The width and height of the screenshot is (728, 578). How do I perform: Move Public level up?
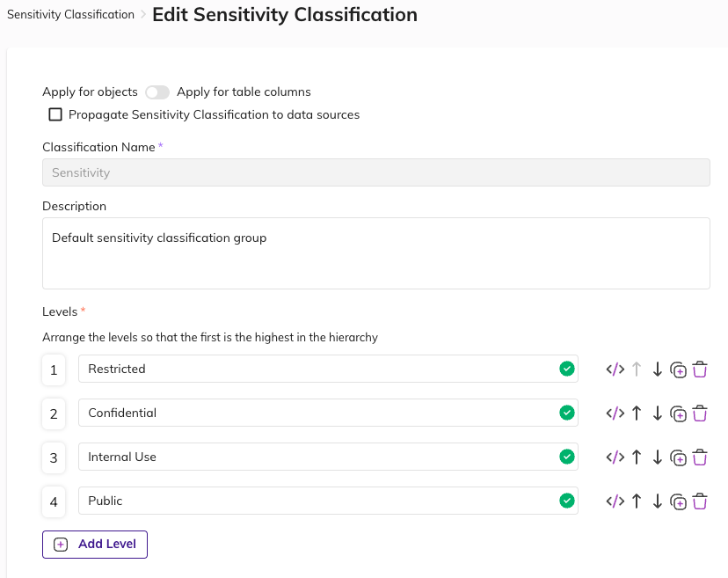pos(637,501)
